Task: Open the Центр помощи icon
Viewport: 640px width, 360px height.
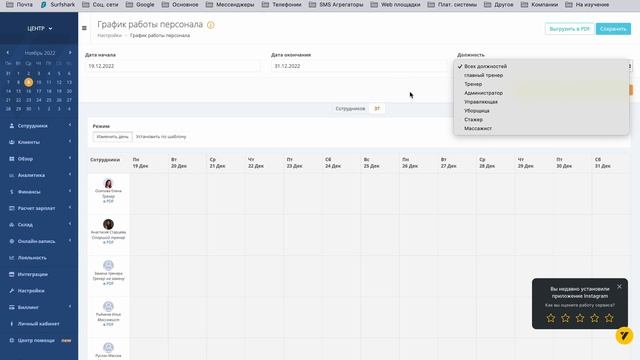Action: [11, 340]
